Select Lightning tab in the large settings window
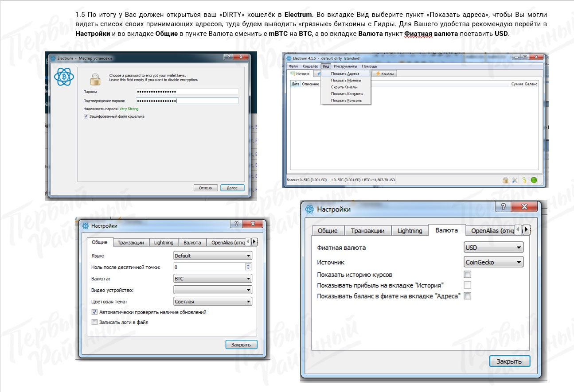The width and height of the screenshot is (574, 392). 410,230
